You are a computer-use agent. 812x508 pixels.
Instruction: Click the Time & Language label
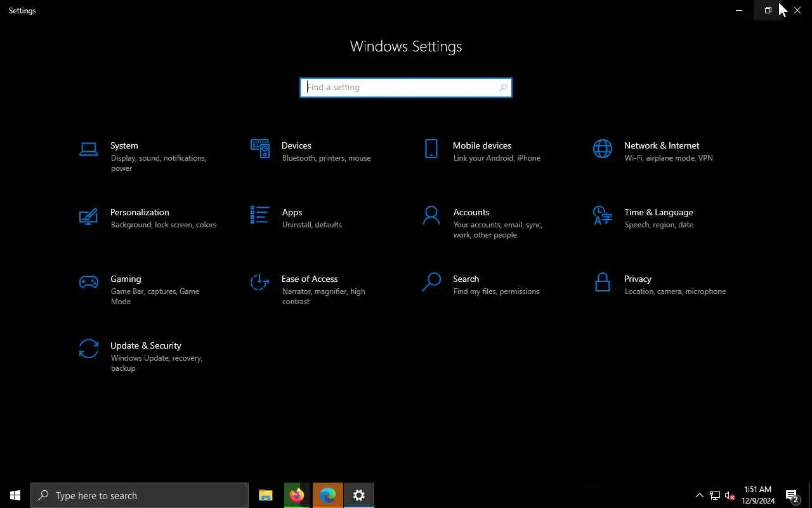[x=658, y=212]
